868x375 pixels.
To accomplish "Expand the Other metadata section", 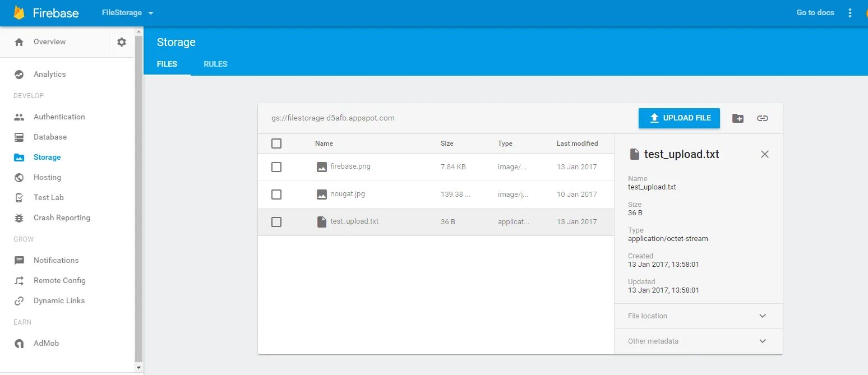I will click(x=699, y=341).
